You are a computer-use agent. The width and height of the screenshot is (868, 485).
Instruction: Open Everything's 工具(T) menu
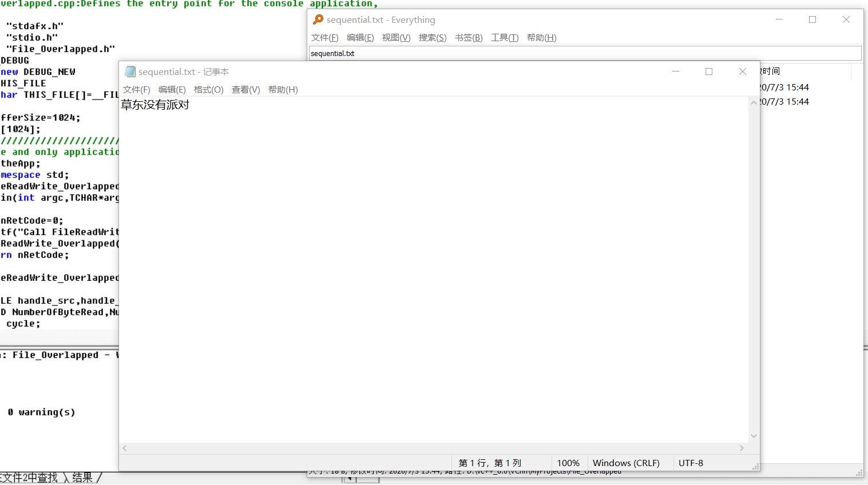pos(505,38)
